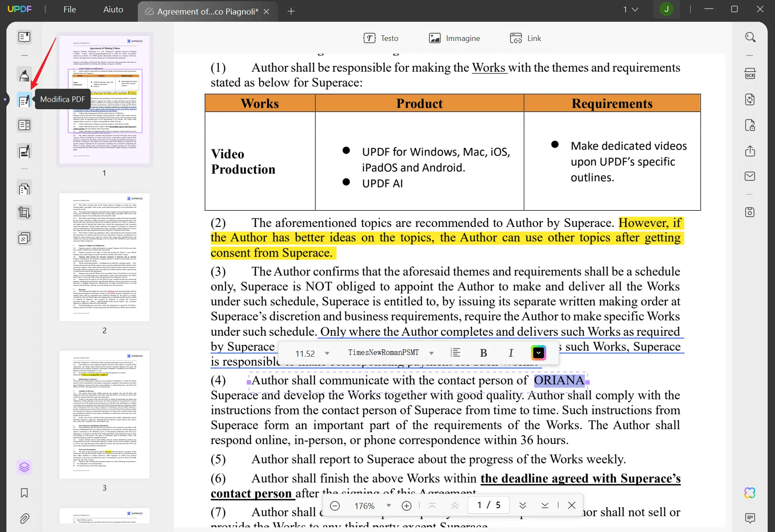Click the Video Production table cell
Image resolution: width=775 pixels, height=532 pixels.
point(260,161)
